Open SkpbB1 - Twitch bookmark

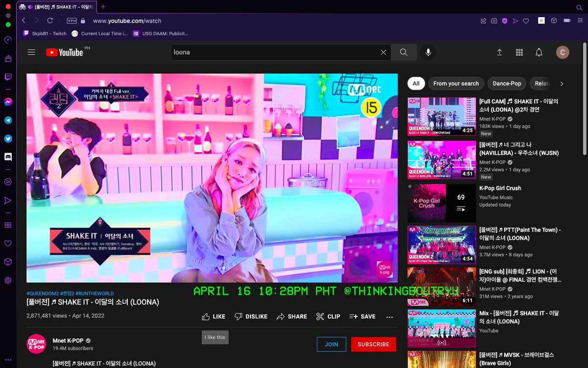pyautogui.click(x=45, y=33)
